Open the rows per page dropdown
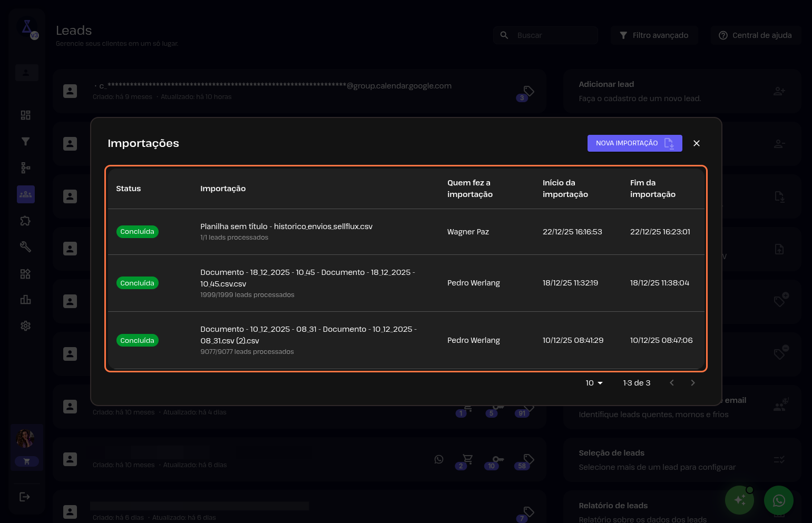The width and height of the screenshot is (812, 523). pyautogui.click(x=594, y=383)
